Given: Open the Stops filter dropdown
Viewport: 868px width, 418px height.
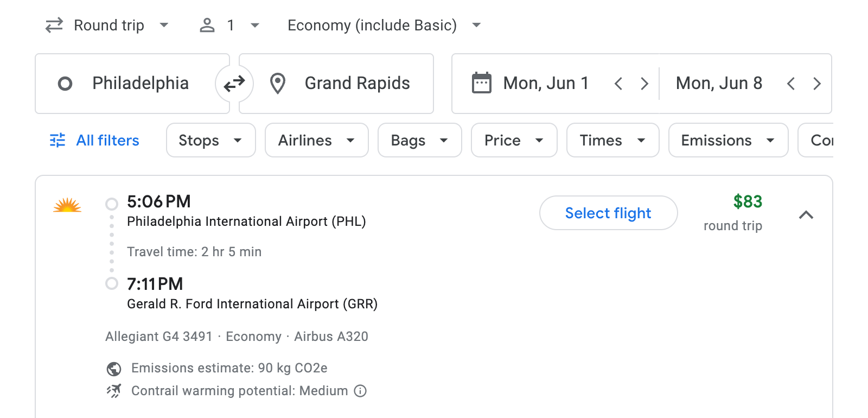Looking at the screenshot, I should point(210,140).
